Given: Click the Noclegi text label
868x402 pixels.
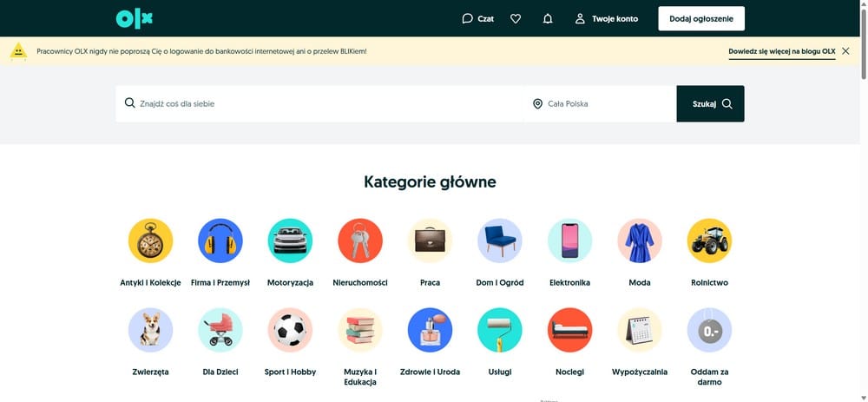Looking at the screenshot, I should (x=569, y=372).
